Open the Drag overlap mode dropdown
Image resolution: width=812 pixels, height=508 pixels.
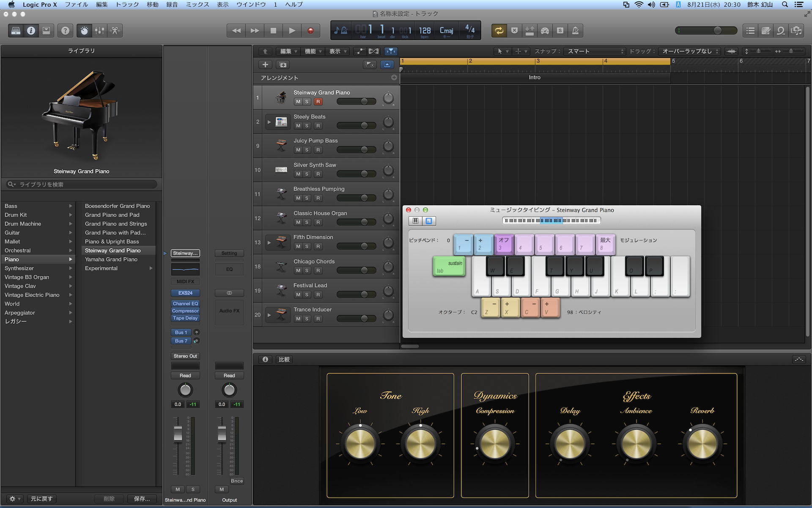[690, 51]
